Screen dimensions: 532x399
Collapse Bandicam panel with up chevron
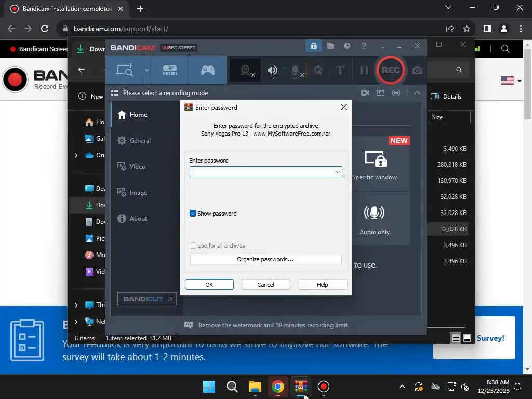pos(417,92)
